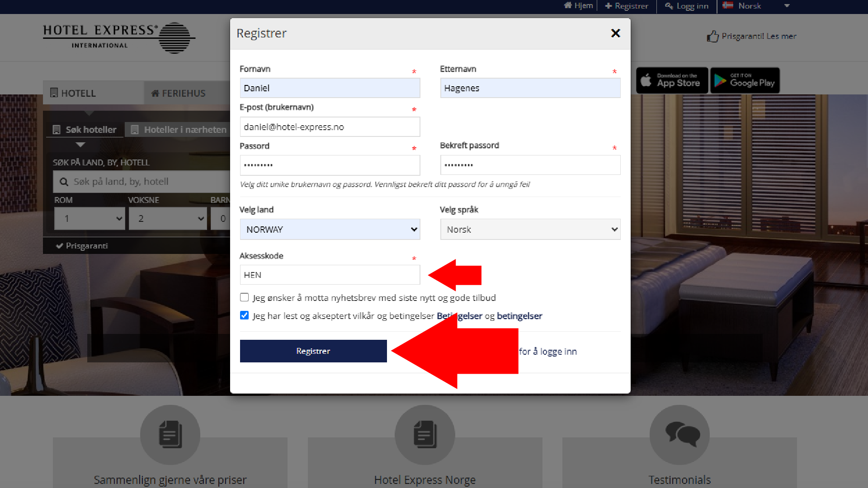This screenshot has width=868, height=488.
Task: Switch to the FERIEHUS tab
Action: coord(178,93)
